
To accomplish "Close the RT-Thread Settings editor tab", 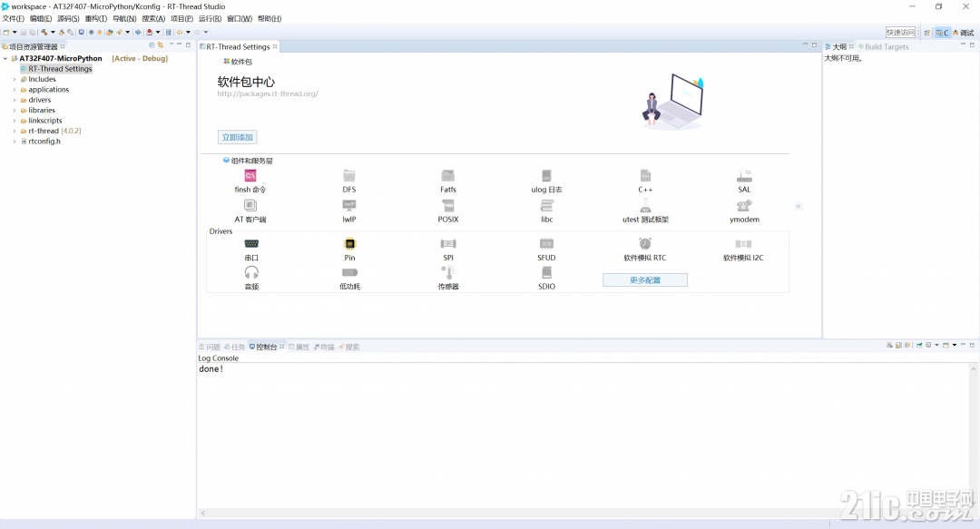I will (x=275, y=47).
